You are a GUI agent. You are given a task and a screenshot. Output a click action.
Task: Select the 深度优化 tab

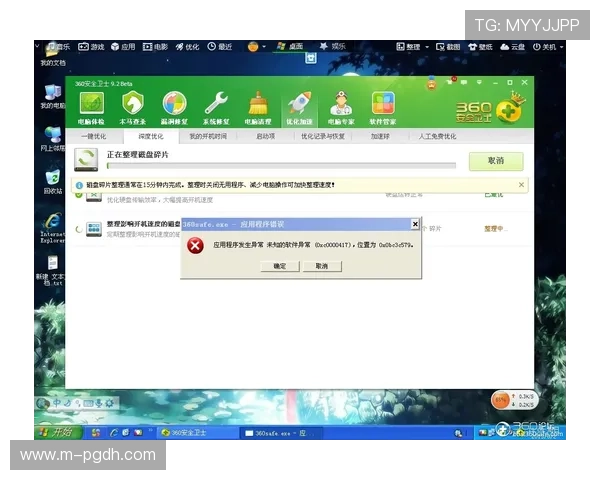tap(151, 136)
